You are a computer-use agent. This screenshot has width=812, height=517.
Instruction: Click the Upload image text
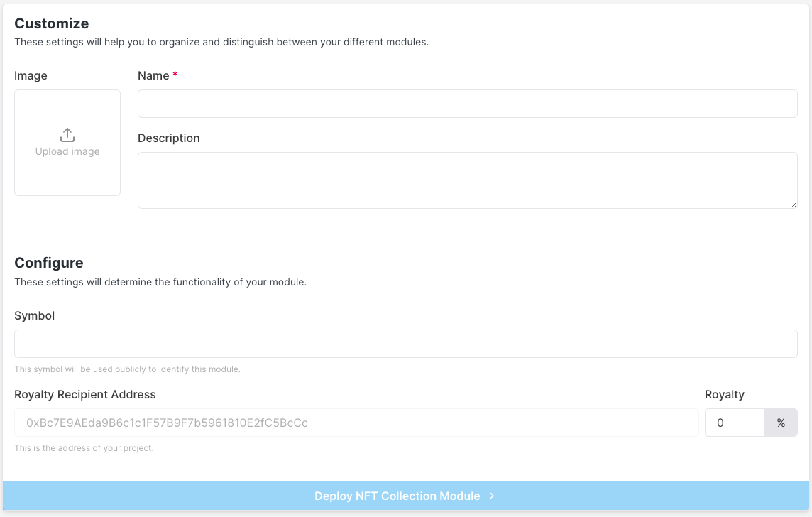coord(67,151)
